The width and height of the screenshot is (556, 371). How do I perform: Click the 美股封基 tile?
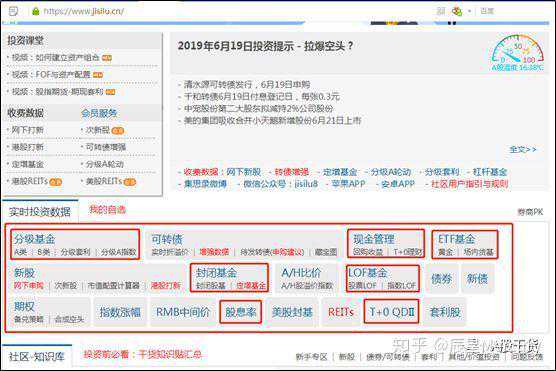tap(292, 312)
